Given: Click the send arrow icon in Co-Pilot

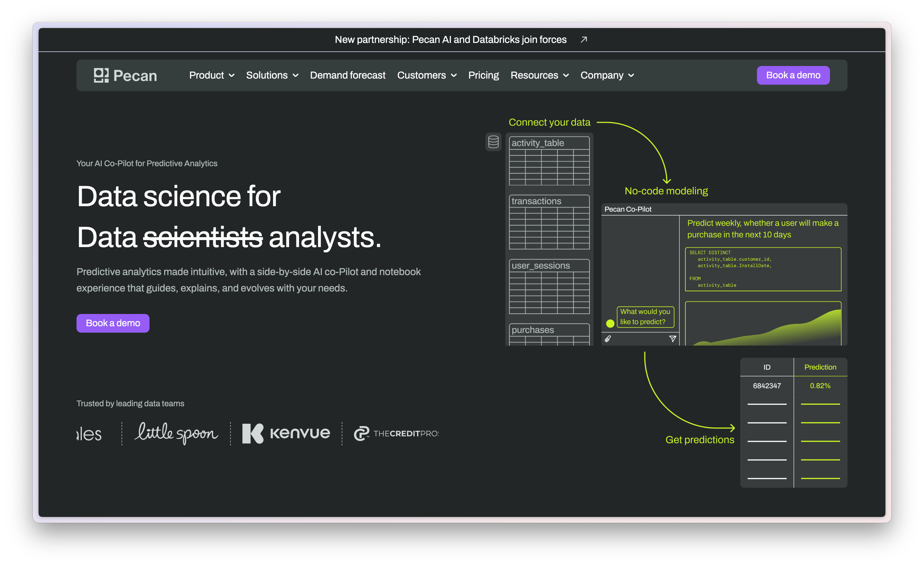Looking at the screenshot, I should click(673, 339).
